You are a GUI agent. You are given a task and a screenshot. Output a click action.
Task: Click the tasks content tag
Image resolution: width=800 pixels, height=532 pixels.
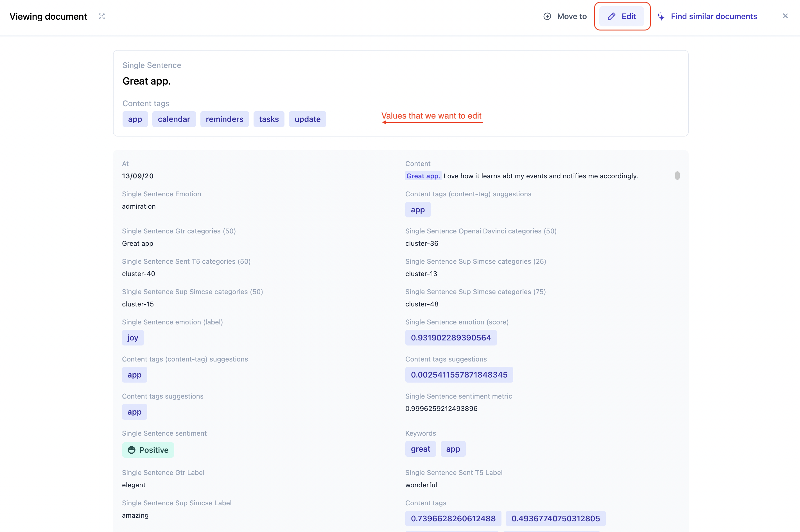tap(269, 119)
